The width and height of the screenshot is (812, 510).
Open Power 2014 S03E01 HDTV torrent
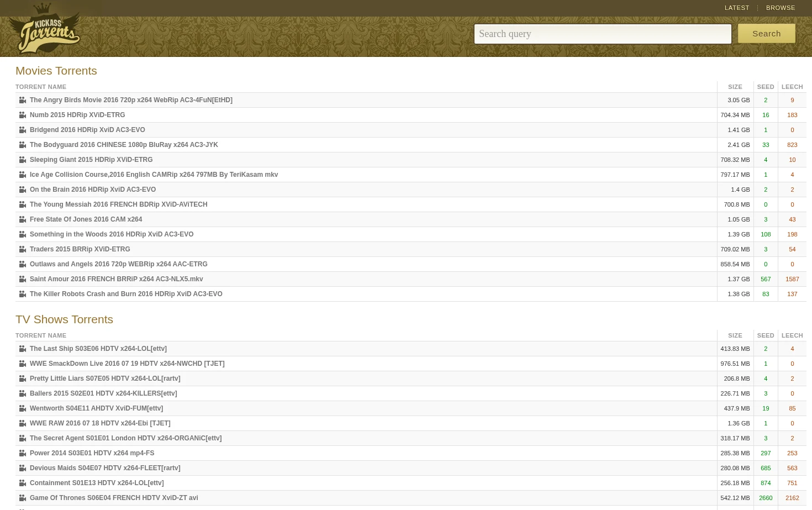tap(92, 453)
